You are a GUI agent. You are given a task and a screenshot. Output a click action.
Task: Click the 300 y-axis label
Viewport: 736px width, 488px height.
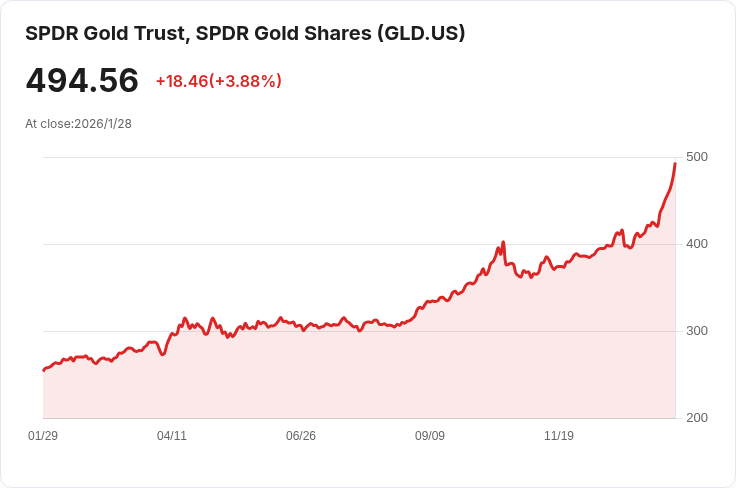click(697, 331)
